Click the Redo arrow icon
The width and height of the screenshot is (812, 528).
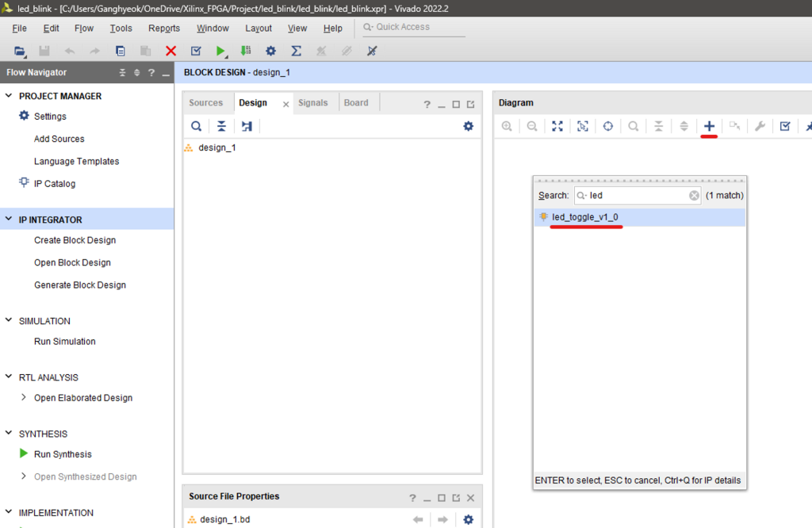coord(95,51)
